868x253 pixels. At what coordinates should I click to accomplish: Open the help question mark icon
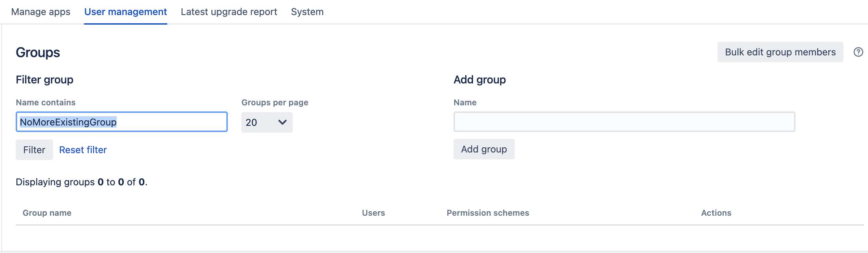point(858,52)
